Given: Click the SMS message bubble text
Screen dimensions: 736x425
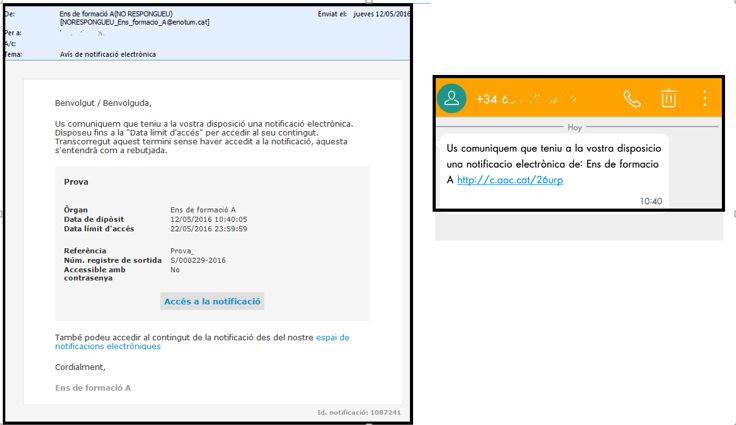Looking at the screenshot, I should click(x=553, y=163).
